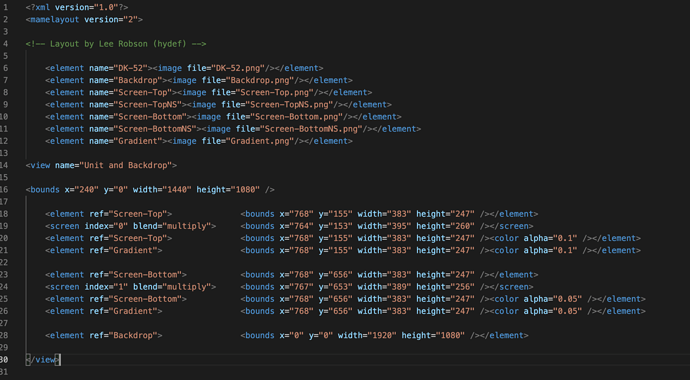690x380 pixels.
Task: Click the x="764" bounds value
Action: 301,226
